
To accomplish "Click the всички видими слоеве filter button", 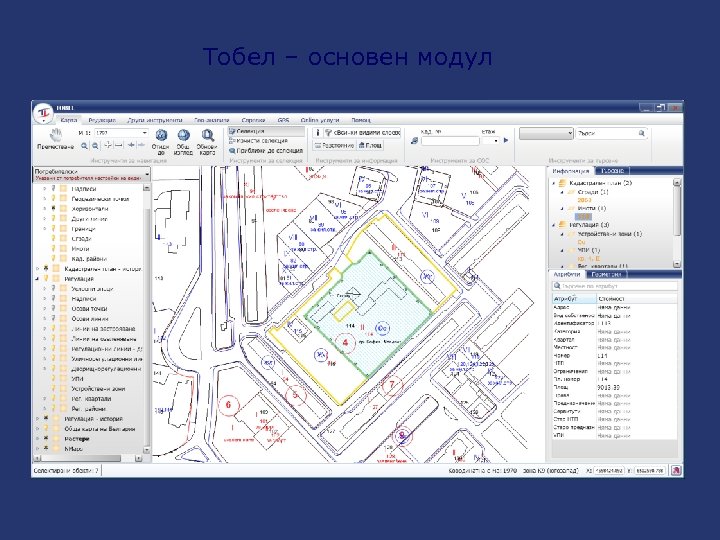I will tap(362, 133).
